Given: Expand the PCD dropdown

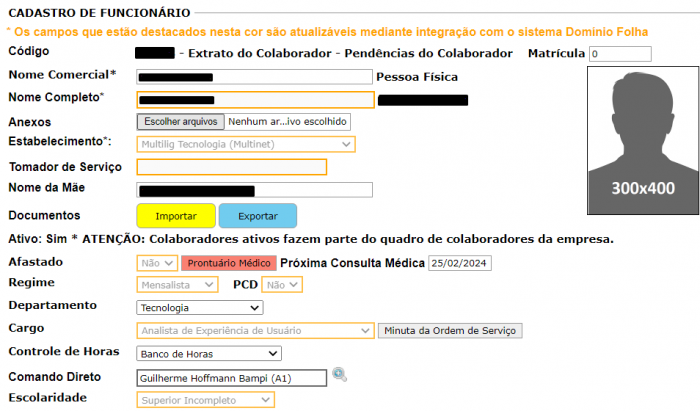Looking at the screenshot, I should click(x=282, y=285).
